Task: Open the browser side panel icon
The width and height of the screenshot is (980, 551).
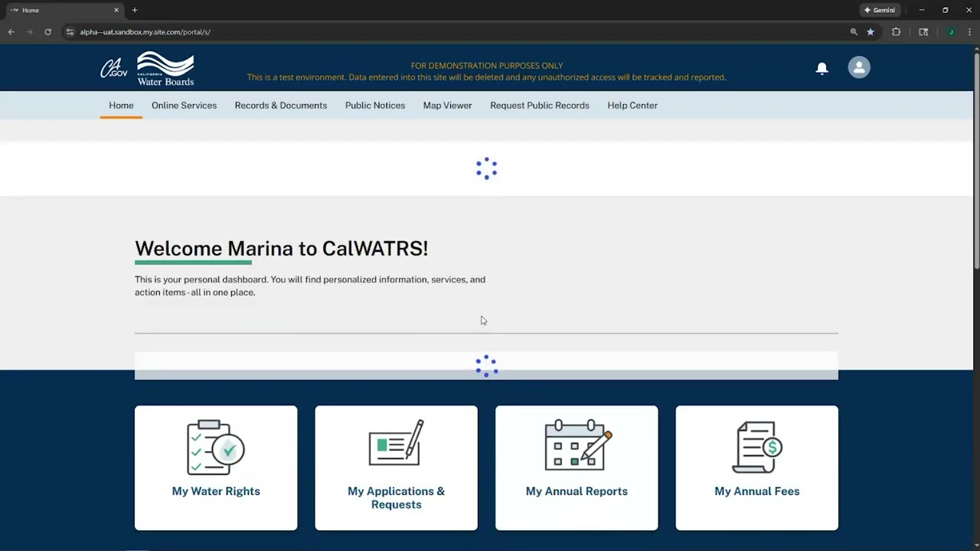Action: pyautogui.click(x=923, y=32)
